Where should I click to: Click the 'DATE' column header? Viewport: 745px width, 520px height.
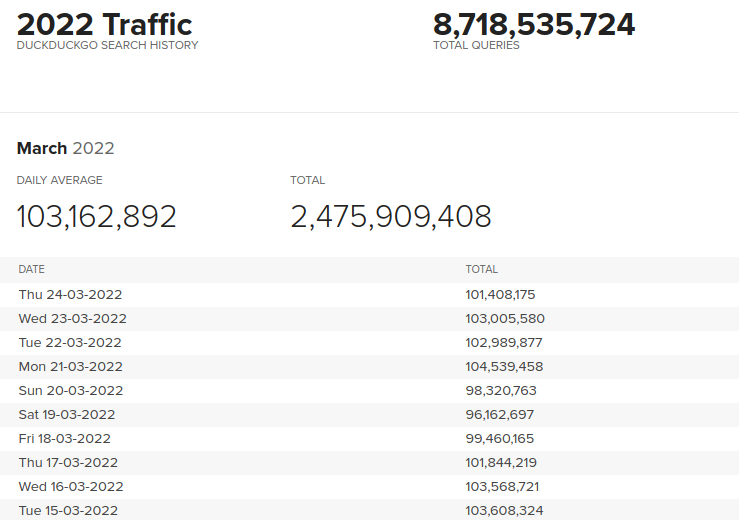[x=31, y=269]
